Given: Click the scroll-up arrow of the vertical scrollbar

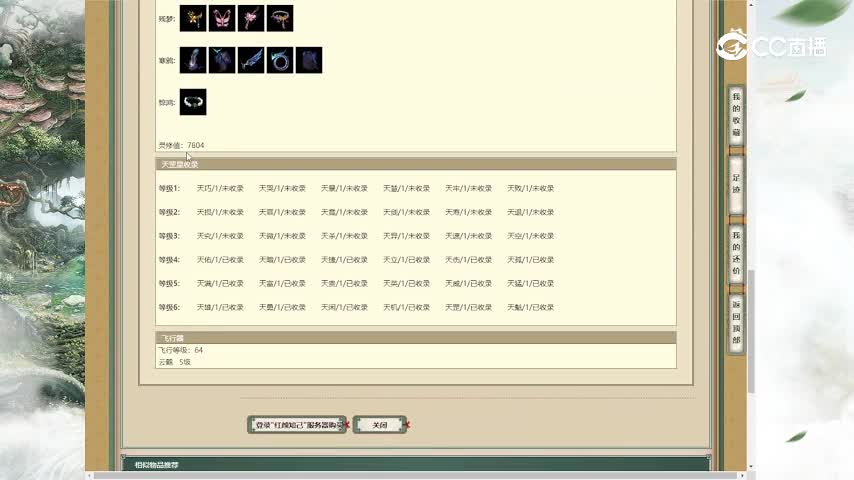Looking at the screenshot, I should coord(752,4).
